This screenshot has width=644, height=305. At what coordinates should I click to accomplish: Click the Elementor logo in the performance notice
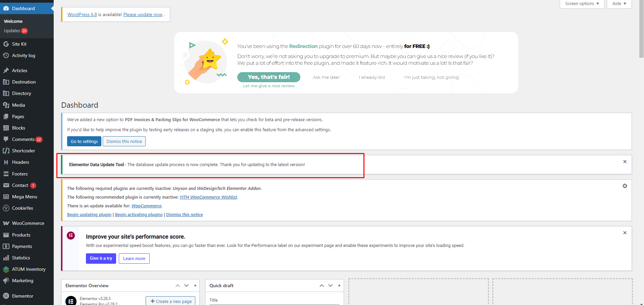(71, 236)
